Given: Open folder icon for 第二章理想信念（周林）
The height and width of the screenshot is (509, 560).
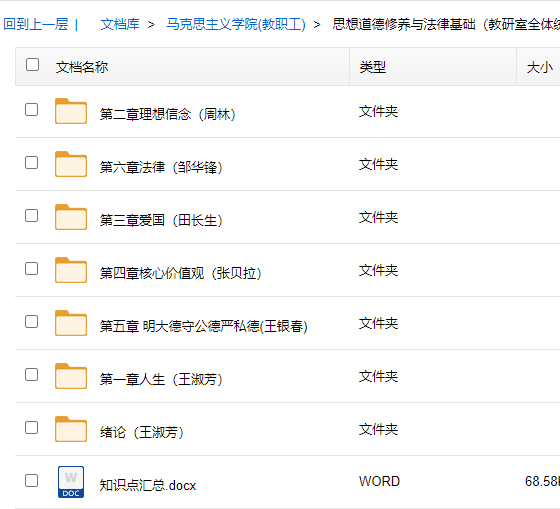Looking at the screenshot, I should pyautogui.click(x=71, y=111).
